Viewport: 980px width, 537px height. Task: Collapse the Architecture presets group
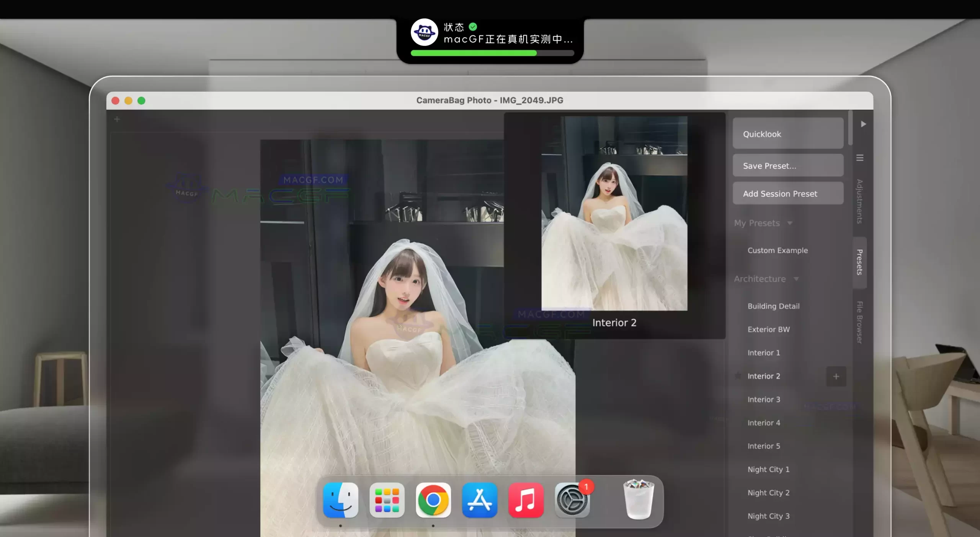(x=796, y=279)
